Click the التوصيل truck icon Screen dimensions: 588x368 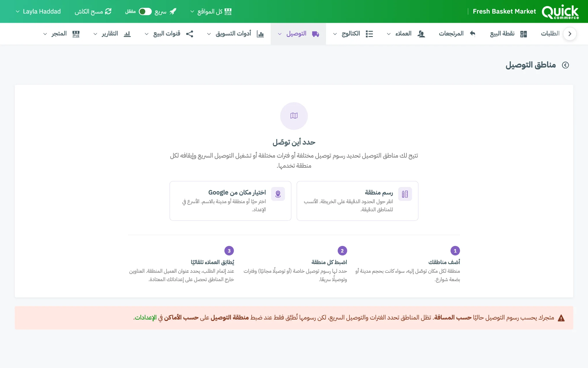[x=316, y=34]
